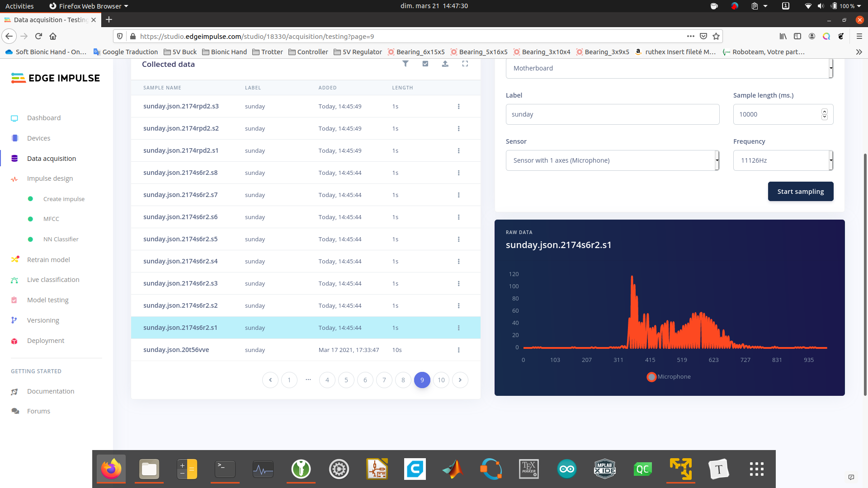Click the filter icon in Collected data
Image resolution: width=868 pixels, height=488 pixels.
pos(406,64)
